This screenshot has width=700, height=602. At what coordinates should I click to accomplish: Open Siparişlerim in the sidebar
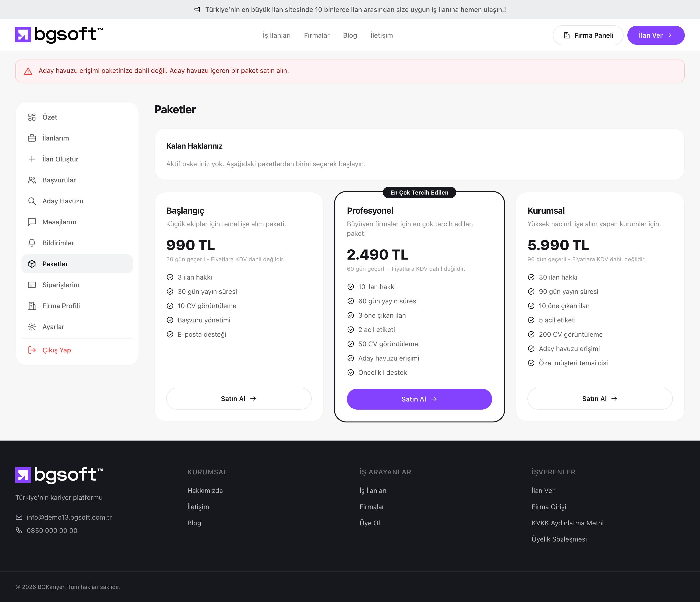tap(77, 285)
